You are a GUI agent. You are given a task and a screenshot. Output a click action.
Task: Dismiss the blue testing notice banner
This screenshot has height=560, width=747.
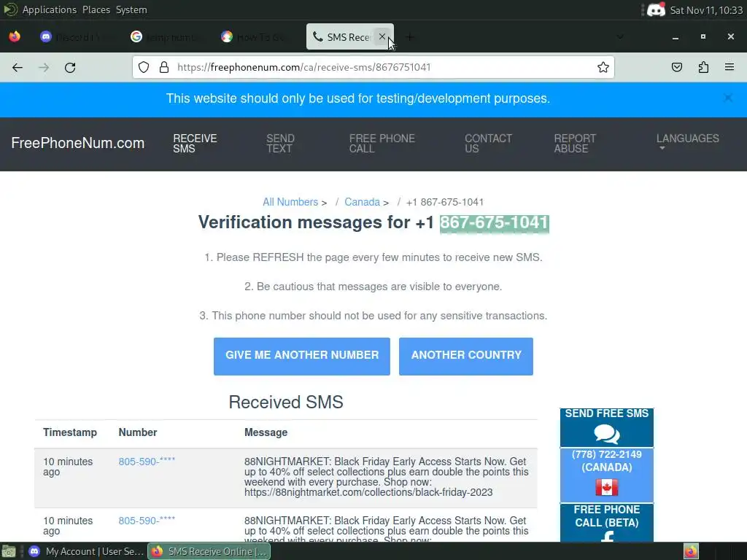[728, 98]
